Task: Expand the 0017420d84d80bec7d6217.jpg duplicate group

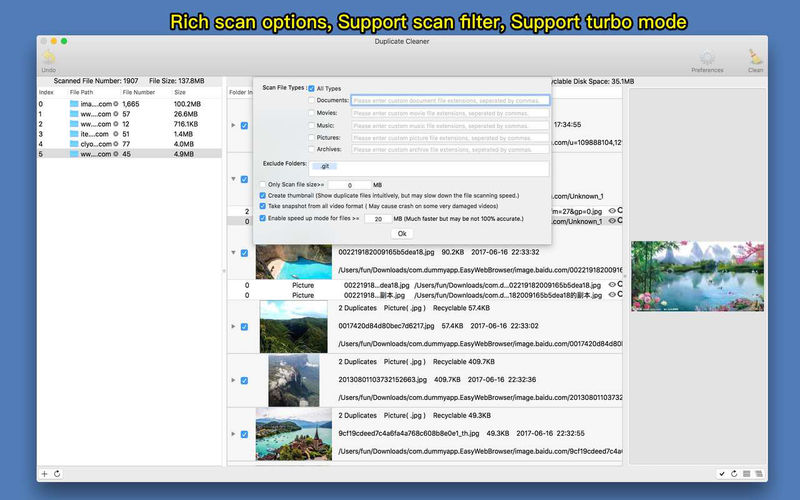Action: coord(233,327)
